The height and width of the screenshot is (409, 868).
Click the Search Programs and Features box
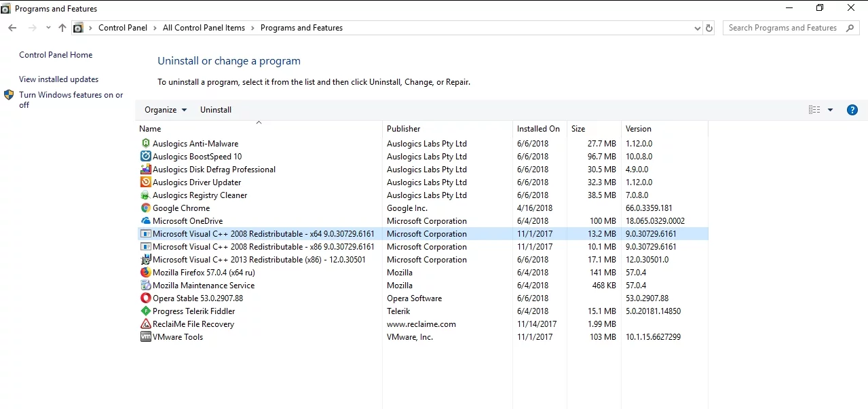[x=782, y=28]
